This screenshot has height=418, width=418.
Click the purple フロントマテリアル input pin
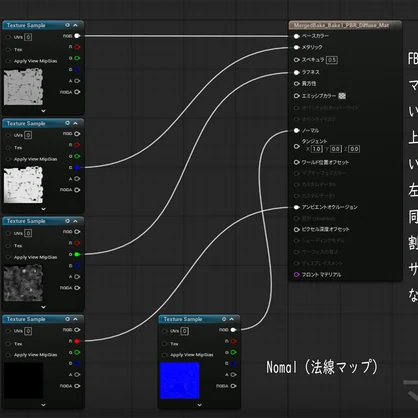coord(296,275)
